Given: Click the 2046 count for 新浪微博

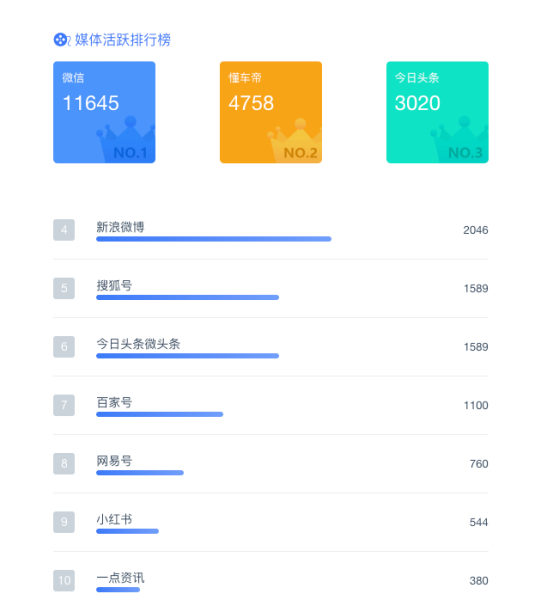Looking at the screenshot, I should pyautogui.click(x=476, y=230).
